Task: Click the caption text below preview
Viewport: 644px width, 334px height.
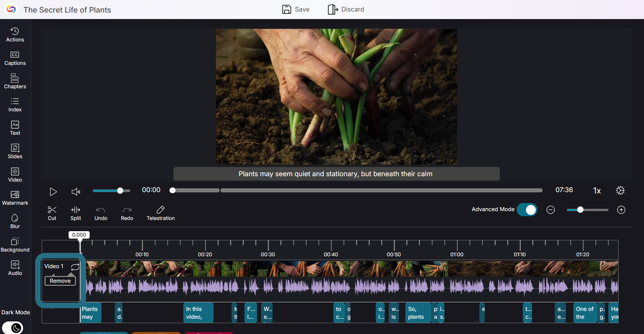Action: (335, 174)
